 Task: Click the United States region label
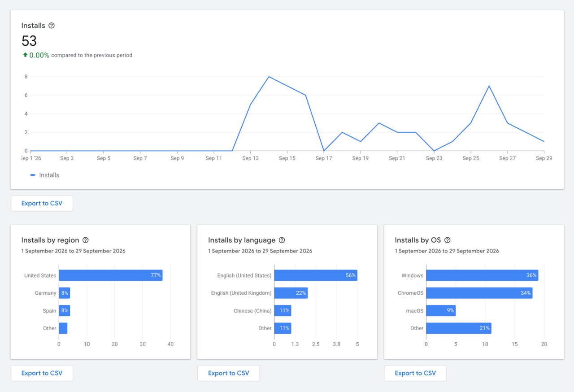click(x=40, y=275)
